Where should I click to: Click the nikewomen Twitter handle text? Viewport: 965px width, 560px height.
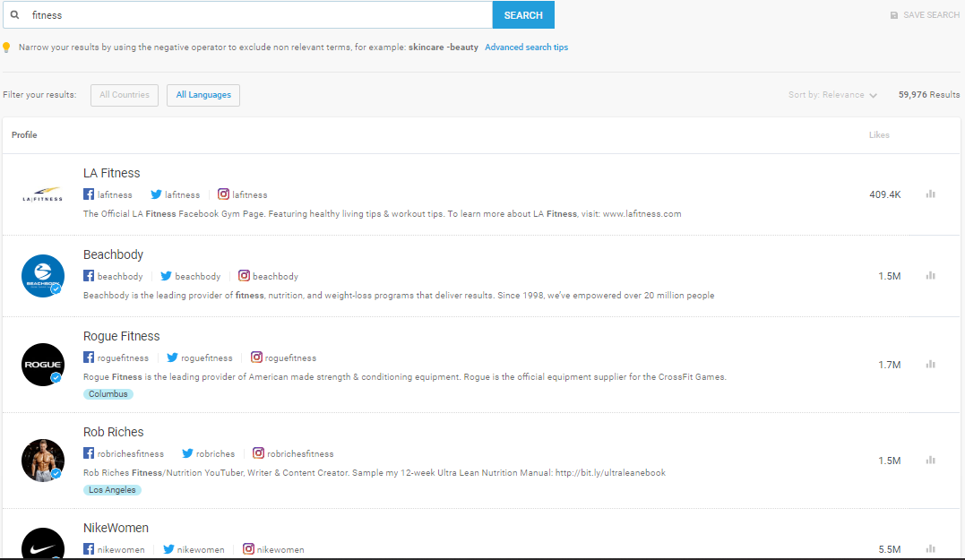pos(201,550)
